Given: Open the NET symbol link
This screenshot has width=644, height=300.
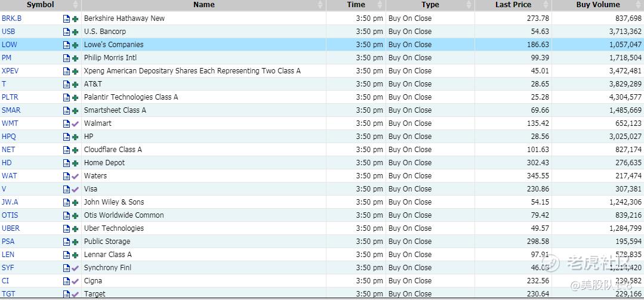Looking at the screenshot, I should tap(8, 149).
